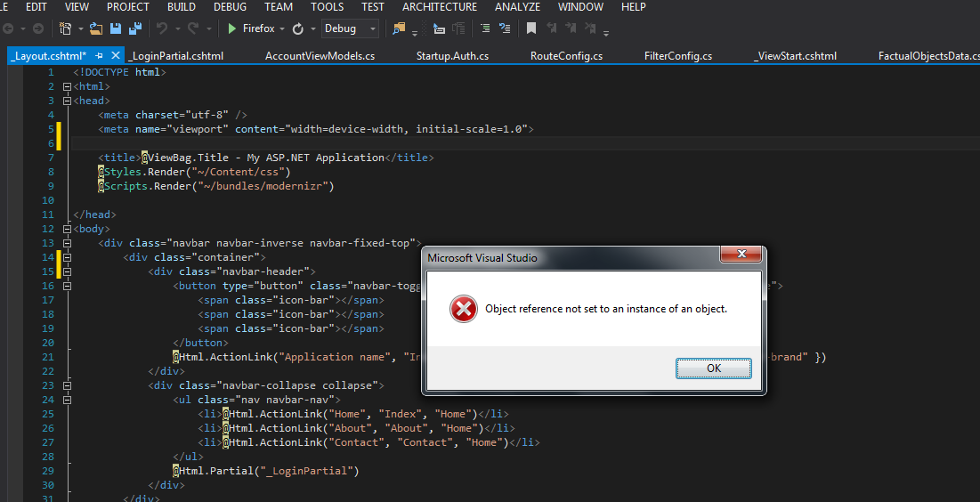Viewport: 980px width, 502px height.
Task: Open the ARCHITECTURE menu
Action: click(x=440, y=7)
